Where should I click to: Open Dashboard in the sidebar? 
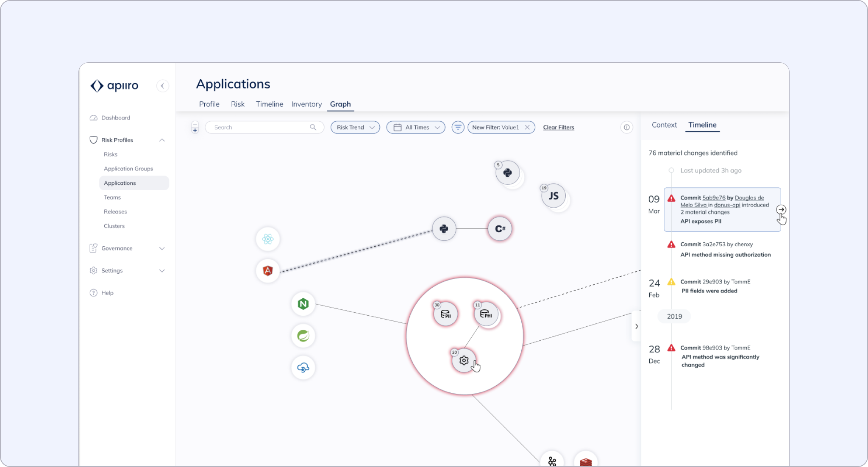click(x=110, y=118)
